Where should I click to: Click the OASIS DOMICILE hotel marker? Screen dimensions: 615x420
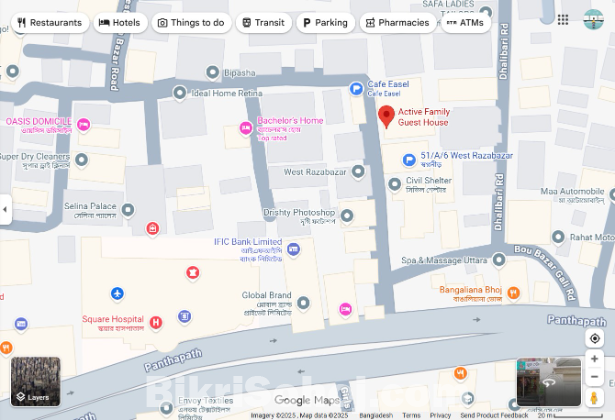tap(84, 125)
